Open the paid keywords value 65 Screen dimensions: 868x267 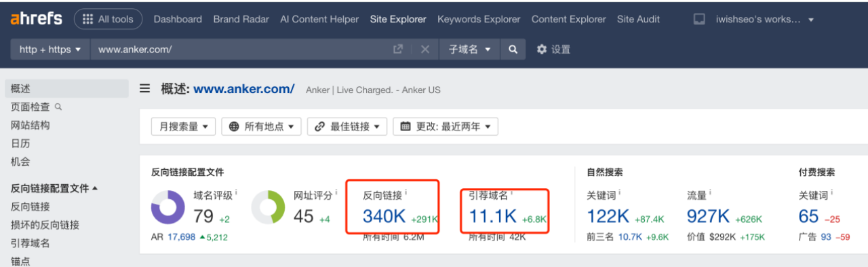[809, 217]
